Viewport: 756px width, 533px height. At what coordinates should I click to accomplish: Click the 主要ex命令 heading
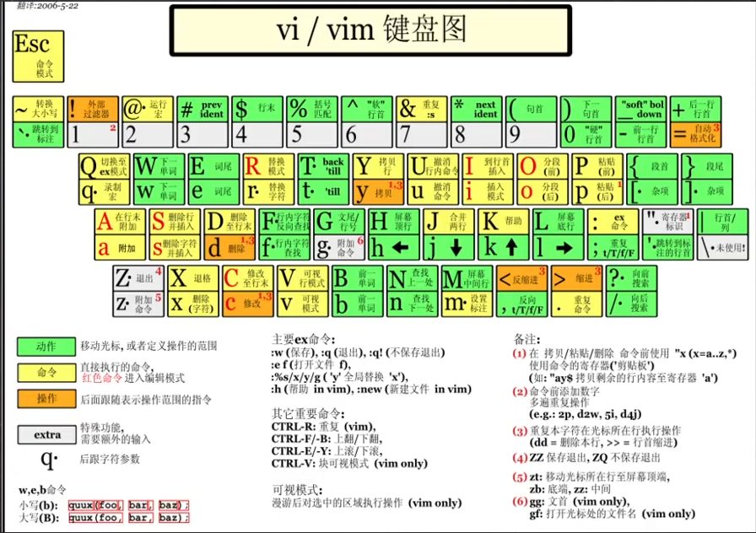coord(303,339)
